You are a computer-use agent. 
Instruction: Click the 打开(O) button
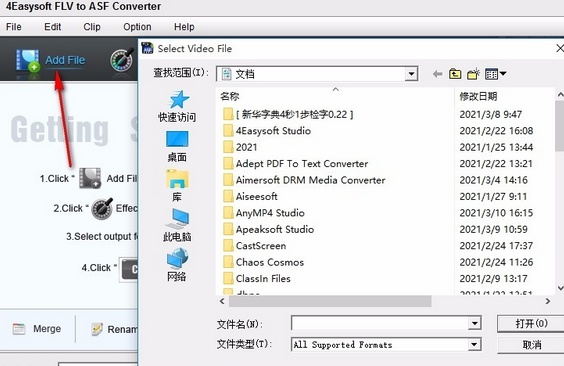[531, 324]
